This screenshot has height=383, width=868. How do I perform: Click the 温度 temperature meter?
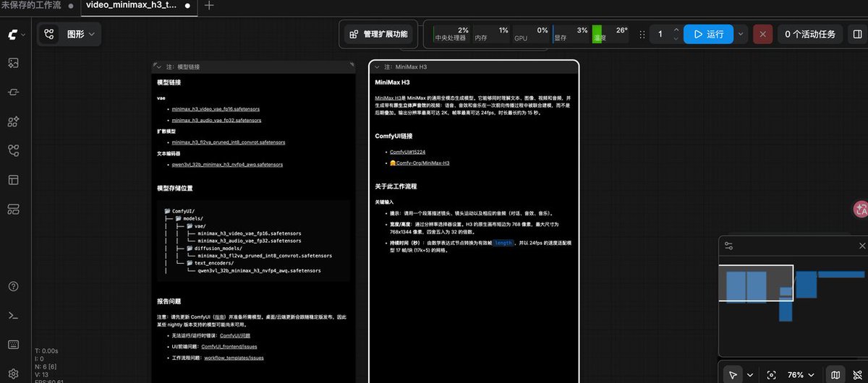(x=610, y=33)
